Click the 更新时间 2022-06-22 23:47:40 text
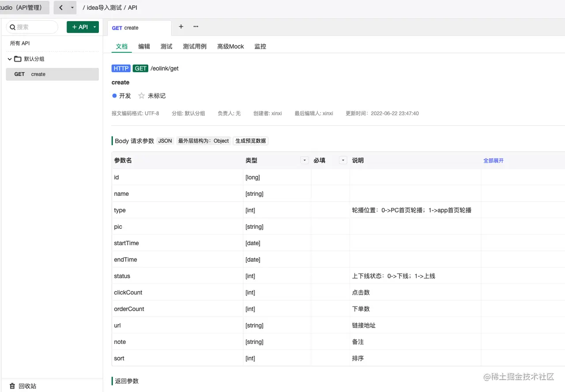 pyautogui.click(x=382, y=113)
